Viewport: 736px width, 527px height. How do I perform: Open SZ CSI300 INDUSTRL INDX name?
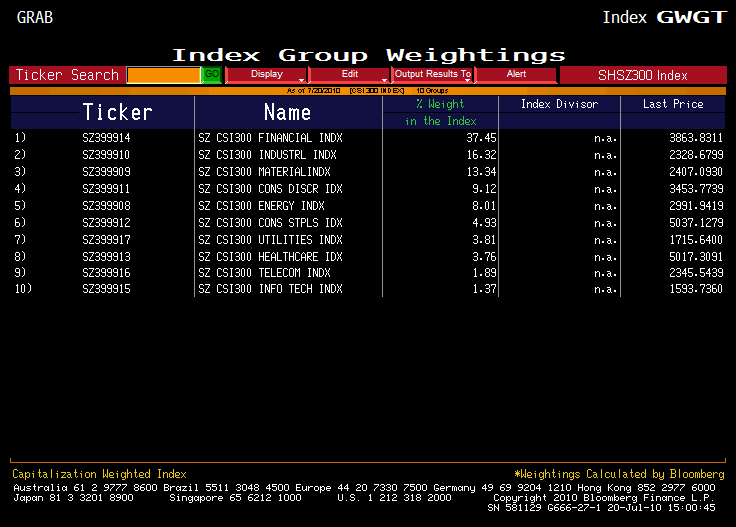(x=268, y=155)
